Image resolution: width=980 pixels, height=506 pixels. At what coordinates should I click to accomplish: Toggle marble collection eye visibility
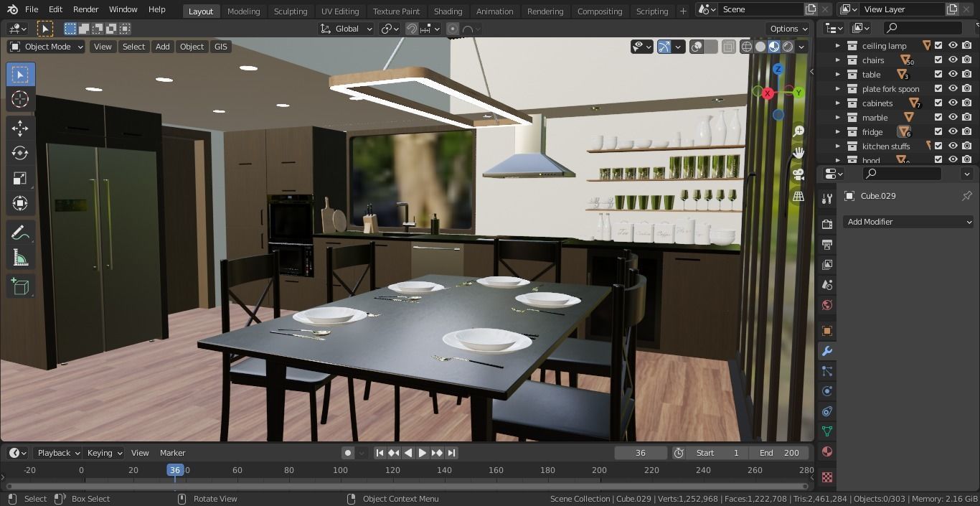tap(953, 117)
